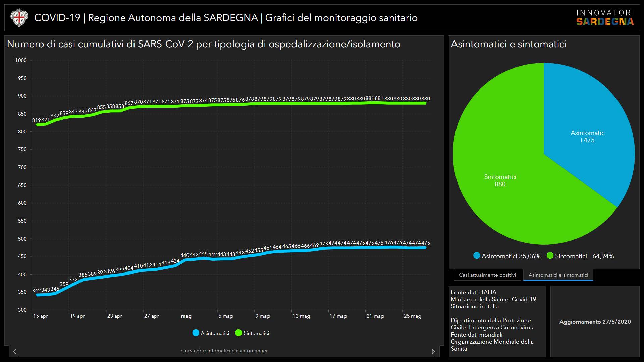The image size is (644, 362).
Task: Click Aggiornamento 27/5/2020 update panel
Action: (x=595, y=322)
